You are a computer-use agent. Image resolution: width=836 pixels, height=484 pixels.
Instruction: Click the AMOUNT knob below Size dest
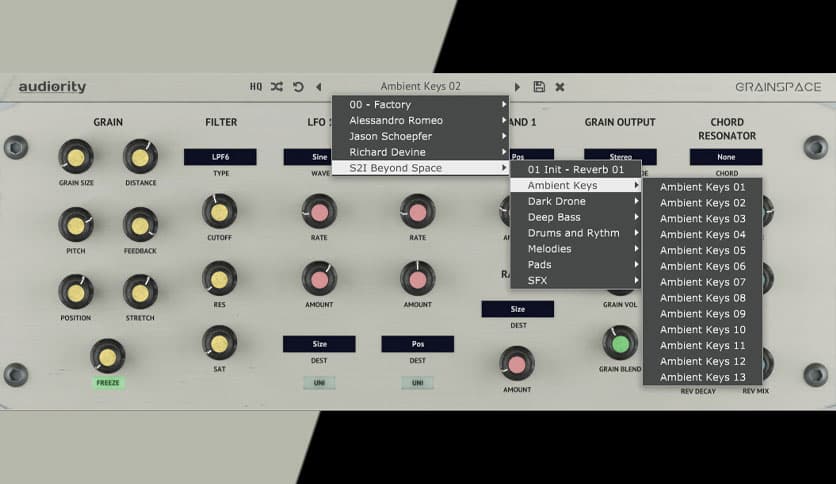(x=517, y=364)
